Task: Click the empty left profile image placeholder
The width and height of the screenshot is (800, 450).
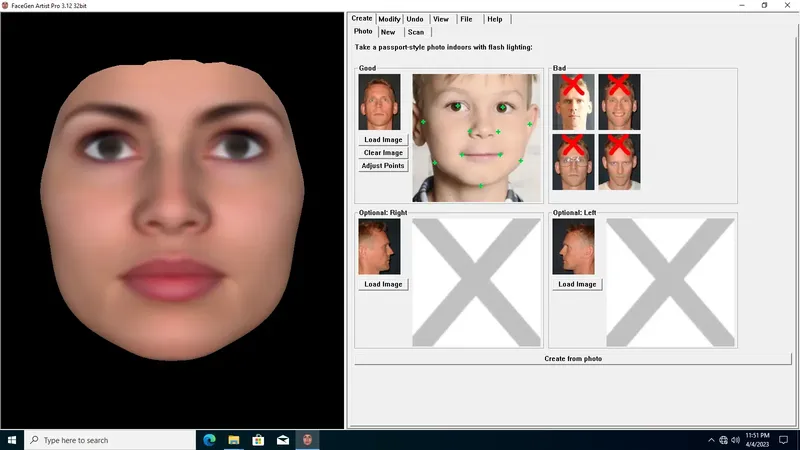Action: pos(670,283)
